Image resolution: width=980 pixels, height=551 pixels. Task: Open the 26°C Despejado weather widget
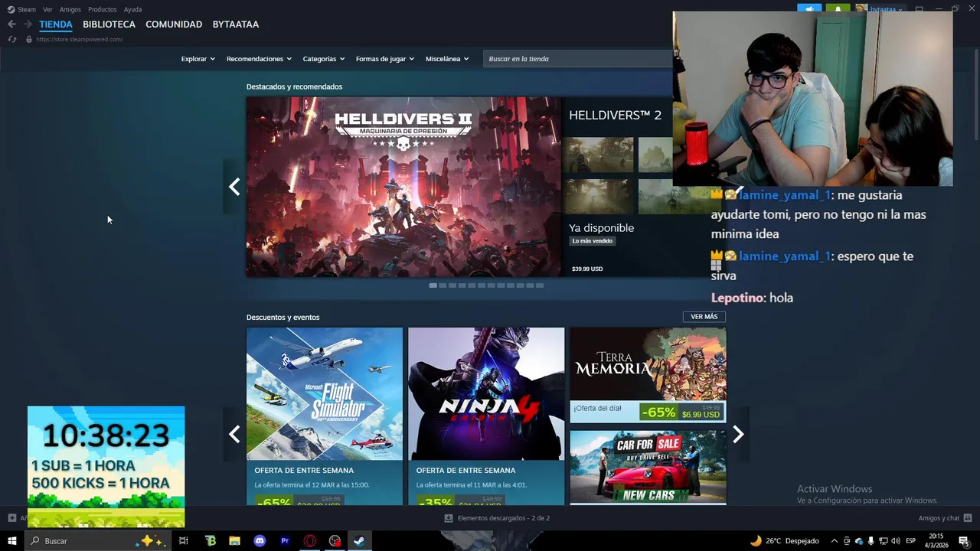point(784,541)
